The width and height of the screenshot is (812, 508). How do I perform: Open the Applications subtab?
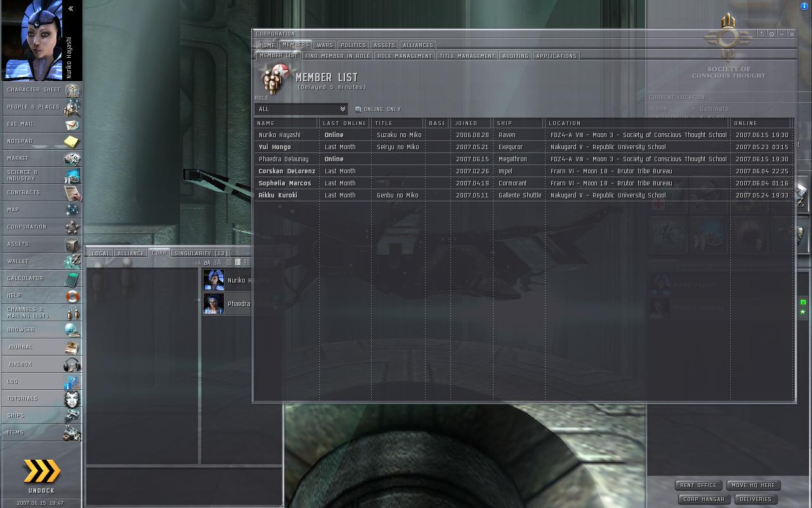point(556,56)
